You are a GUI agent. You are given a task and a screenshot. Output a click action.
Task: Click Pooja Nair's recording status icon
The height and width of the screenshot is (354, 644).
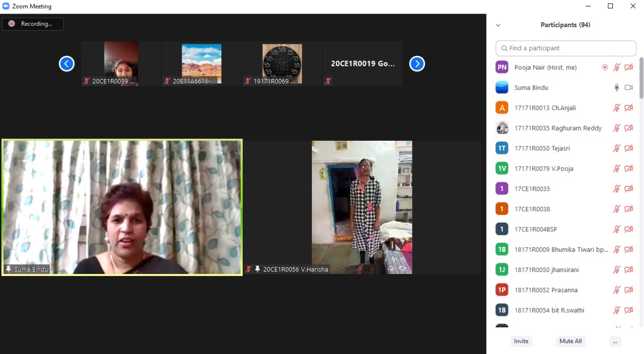605,67
